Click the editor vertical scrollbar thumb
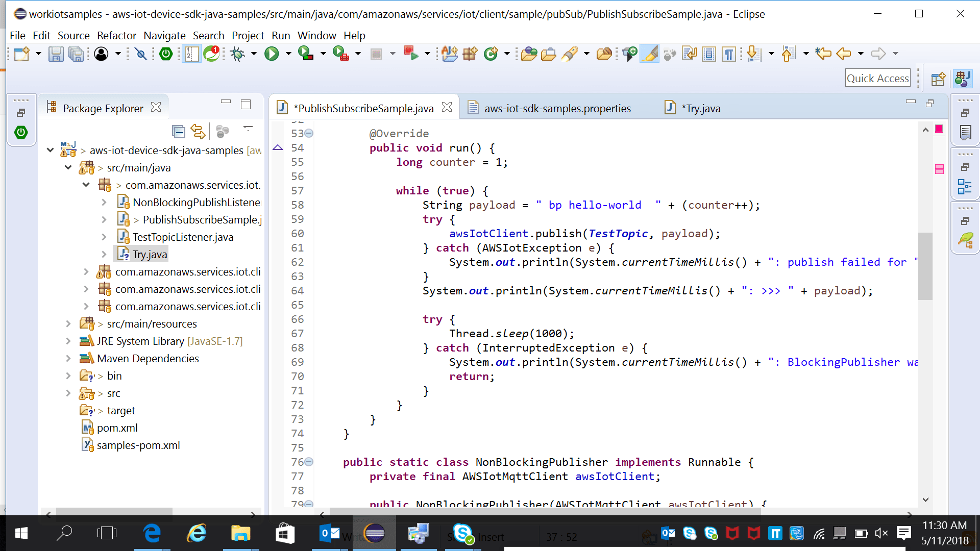This screenshot has height=551, width=980. click(x=925, y=266)
